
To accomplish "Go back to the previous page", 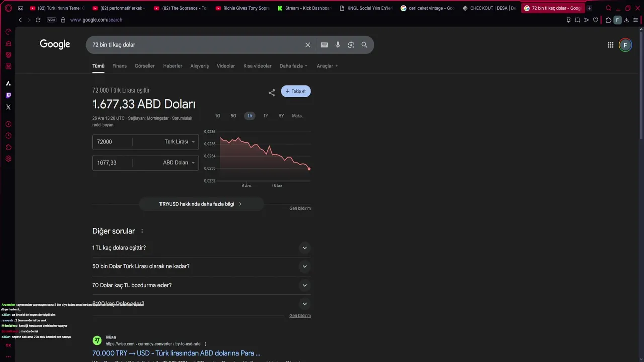I will click(20, 20).
